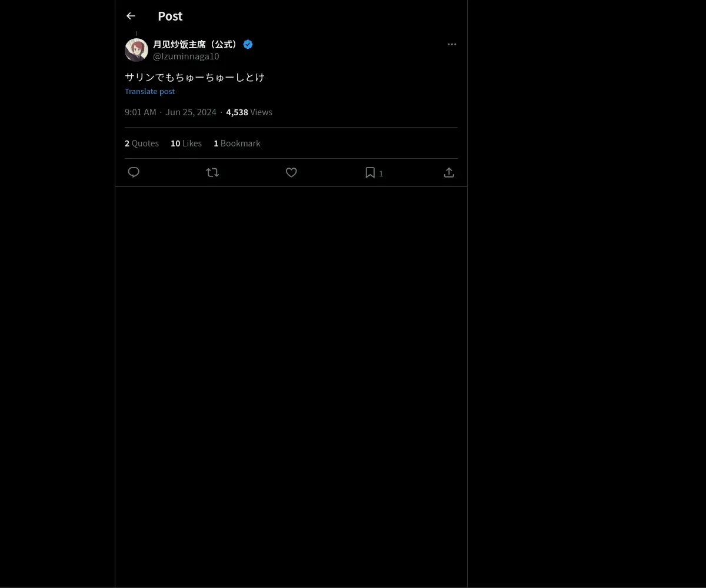Click Translate post link
The height and width of the screenshot is (588, 706).
tap(149, 91)
